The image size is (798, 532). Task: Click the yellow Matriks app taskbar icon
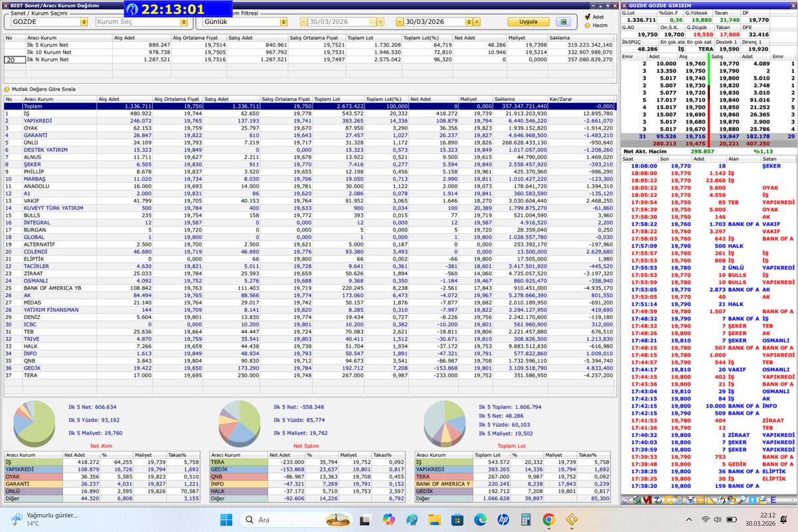pyautogui.click(x=571, y=519)
